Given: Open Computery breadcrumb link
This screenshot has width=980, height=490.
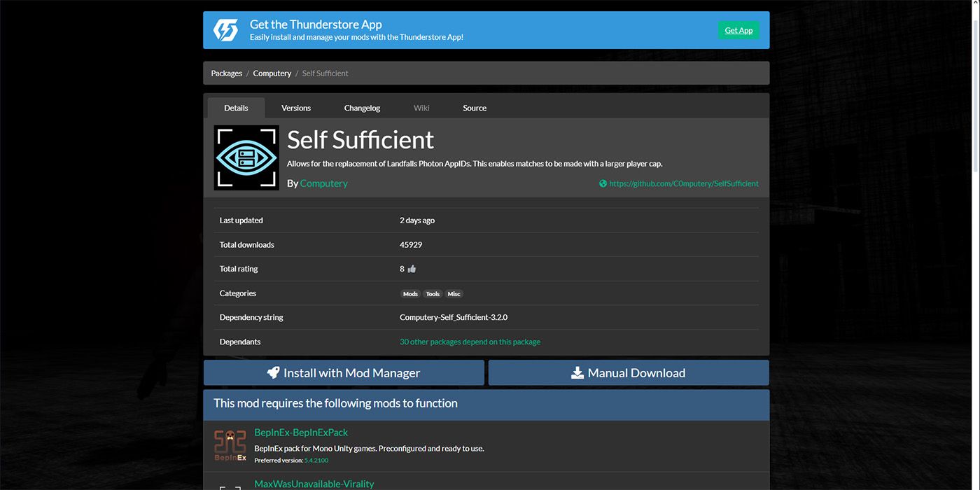Looking at the screenshot, I should pyautogui.click(x=272, y=73).
